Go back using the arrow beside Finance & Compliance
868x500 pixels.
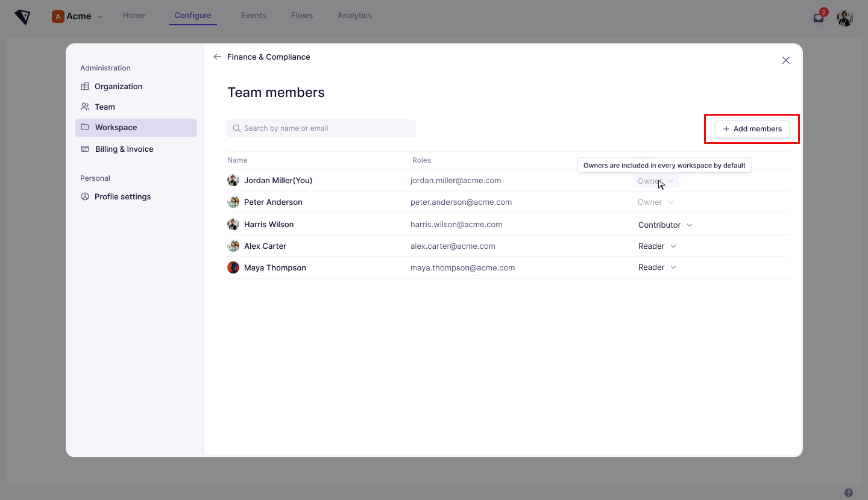pyautogui.click(x=218, y=57)
